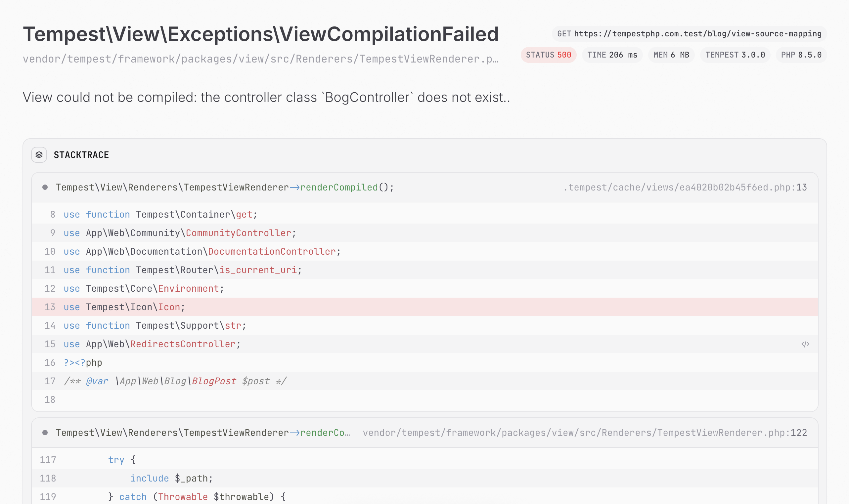Open the TempestViewRenderer.php:122 file path

click(584, 432)
